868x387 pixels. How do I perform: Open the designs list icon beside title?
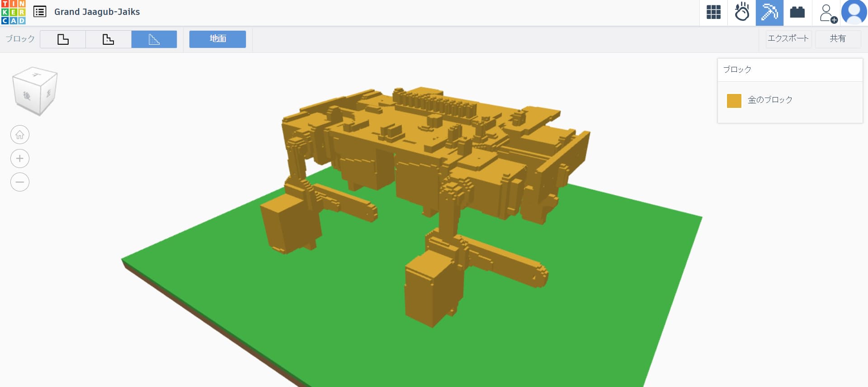(x=40, y=12)
